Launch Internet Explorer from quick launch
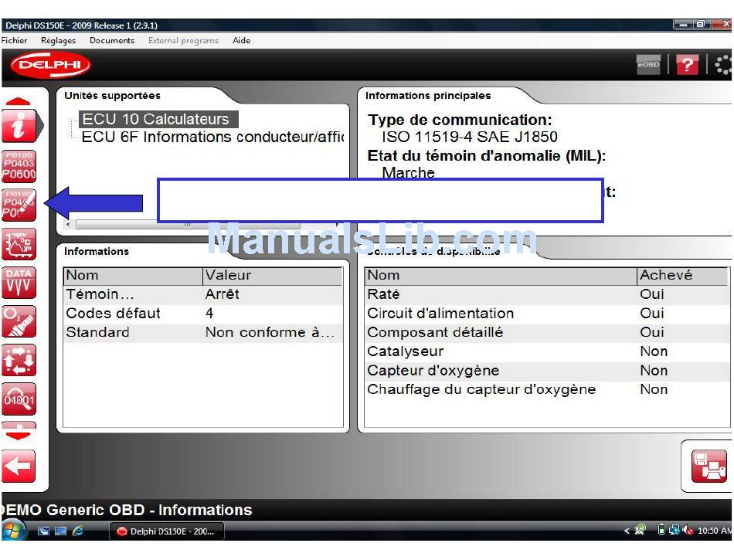This screenshot has height=560, width=734. point(78,531)
